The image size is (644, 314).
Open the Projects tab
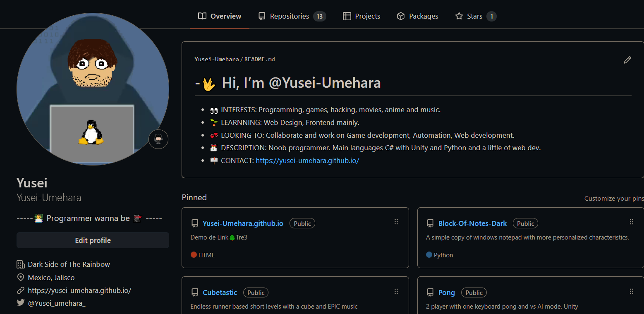tap(362, 16)
